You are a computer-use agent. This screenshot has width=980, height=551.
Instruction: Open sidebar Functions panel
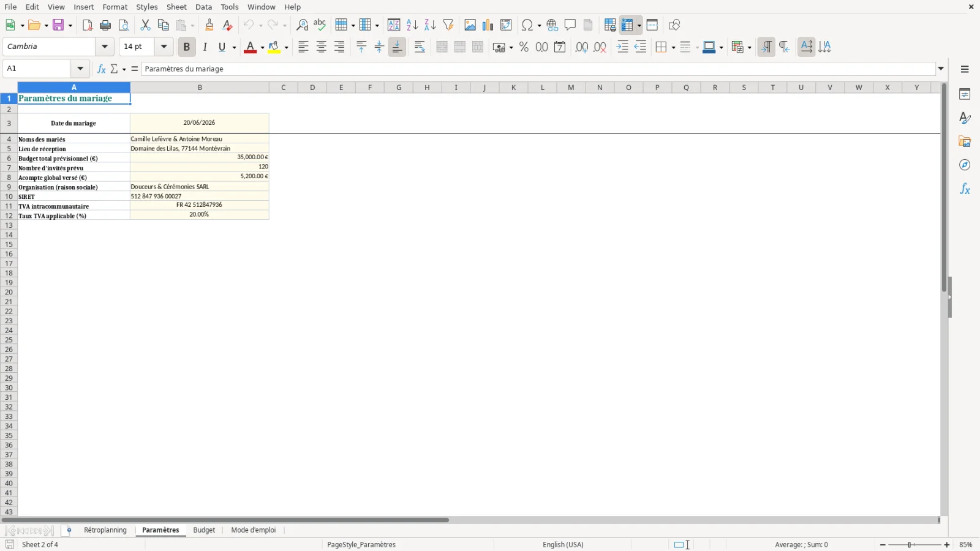click(x=965, y=189)
